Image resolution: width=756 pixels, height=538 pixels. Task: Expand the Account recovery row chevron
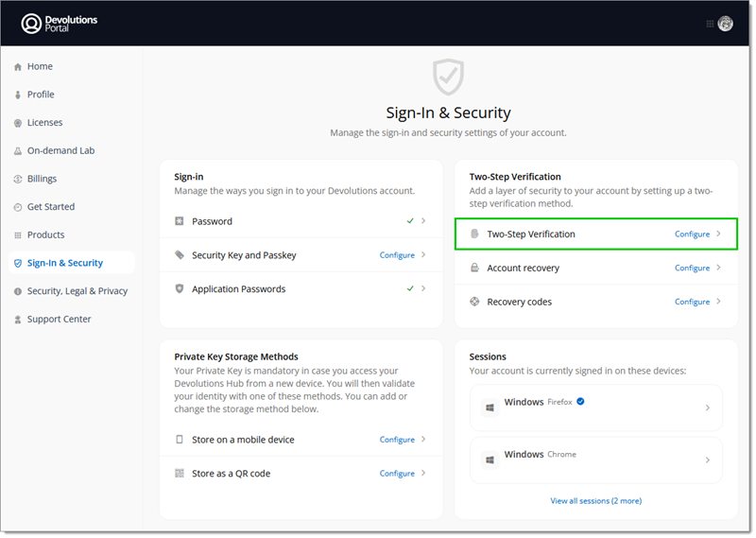(718, 268)
